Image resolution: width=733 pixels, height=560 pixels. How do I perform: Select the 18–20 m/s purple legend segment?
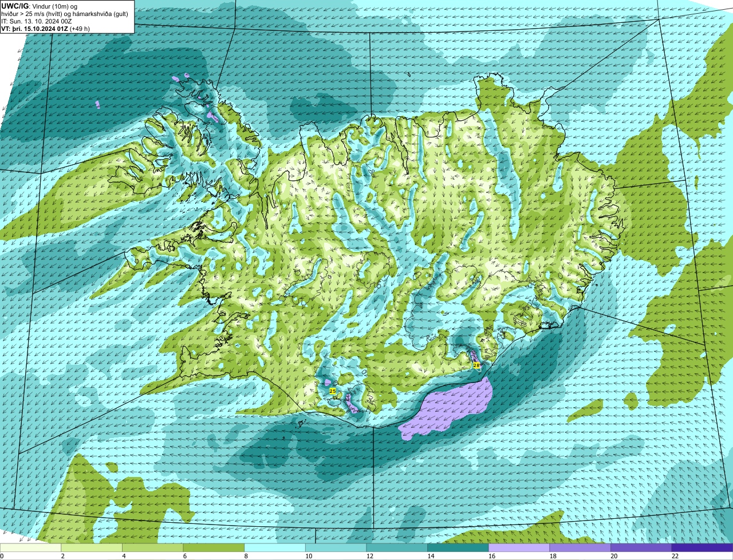(581, 547)
